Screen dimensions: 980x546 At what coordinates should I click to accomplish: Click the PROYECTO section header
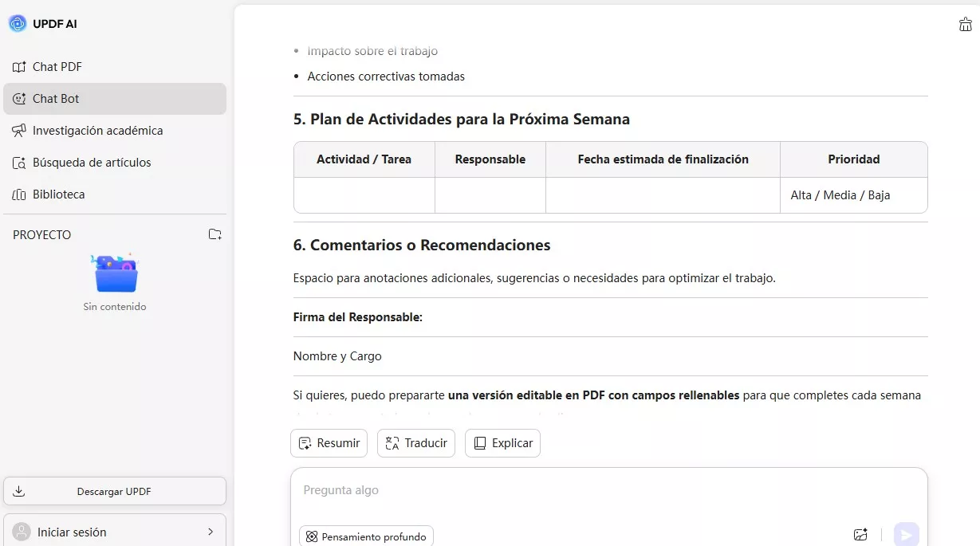(42, 235)
